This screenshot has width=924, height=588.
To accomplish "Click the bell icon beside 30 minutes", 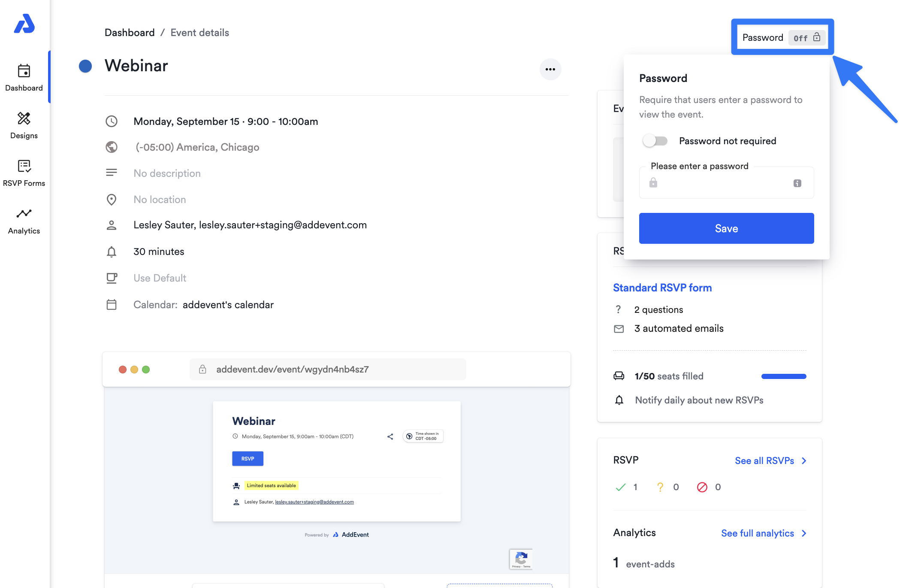I will point(112,252).
